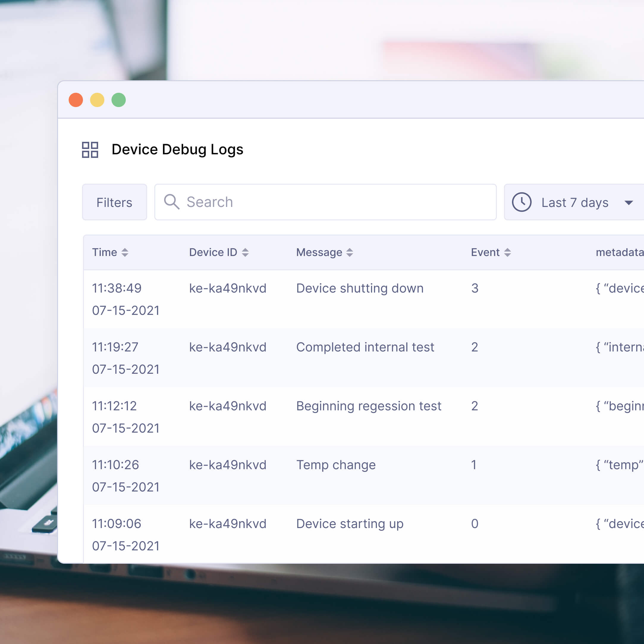Click the yellow minimize window dot
Viewport: 644px width, 644px height.
pos(97,100)
